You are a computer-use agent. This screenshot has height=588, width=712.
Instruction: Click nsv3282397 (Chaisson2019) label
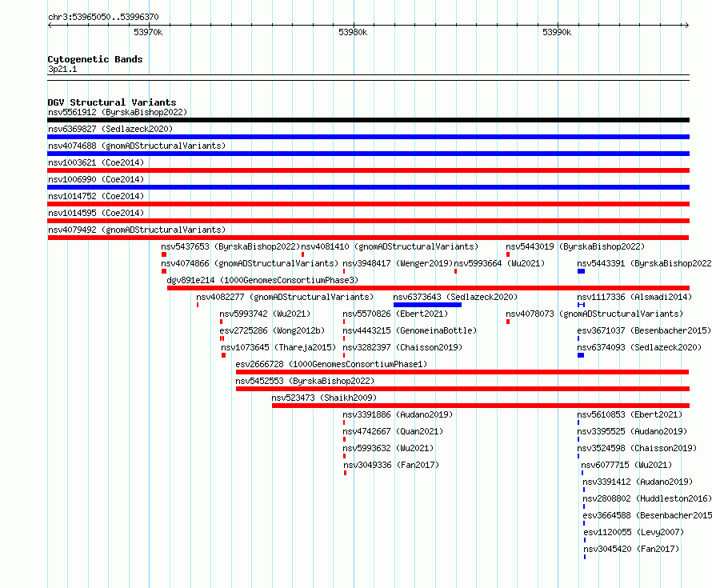coord(402,347)
